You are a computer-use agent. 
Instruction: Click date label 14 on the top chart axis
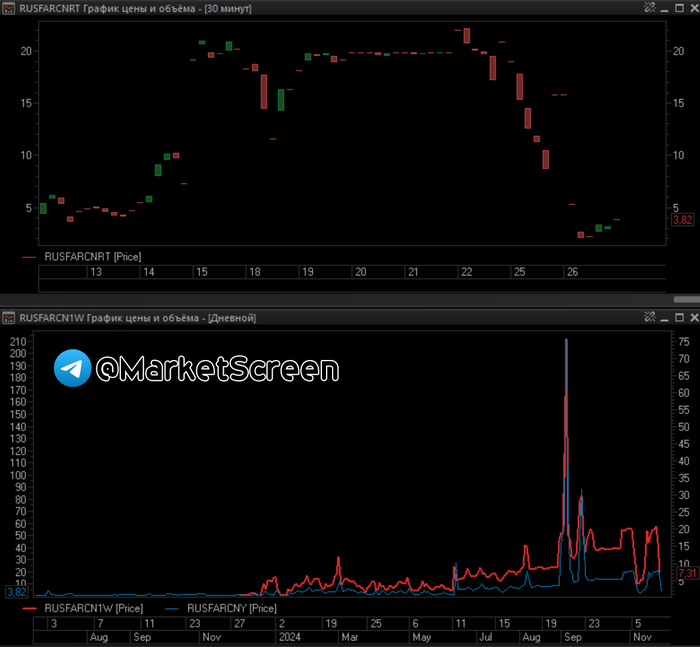click(149, 272)
